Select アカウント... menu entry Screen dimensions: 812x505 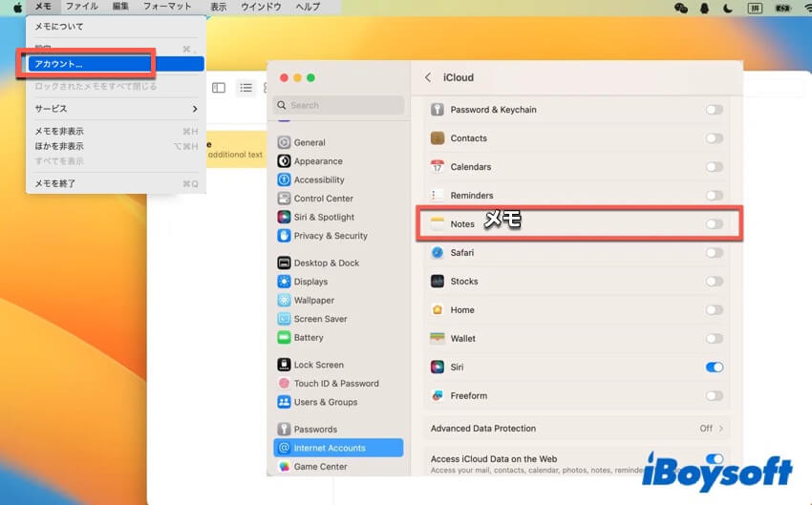tap(116, 64)
